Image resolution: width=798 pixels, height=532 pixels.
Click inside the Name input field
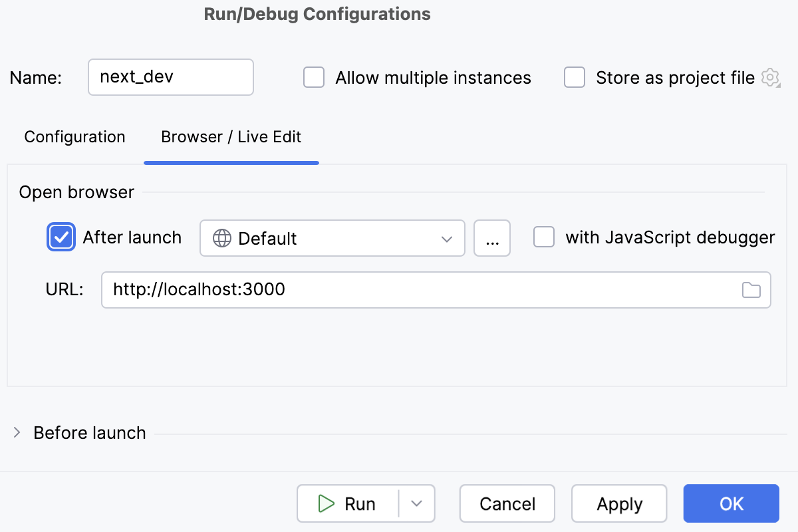(170, 77)
